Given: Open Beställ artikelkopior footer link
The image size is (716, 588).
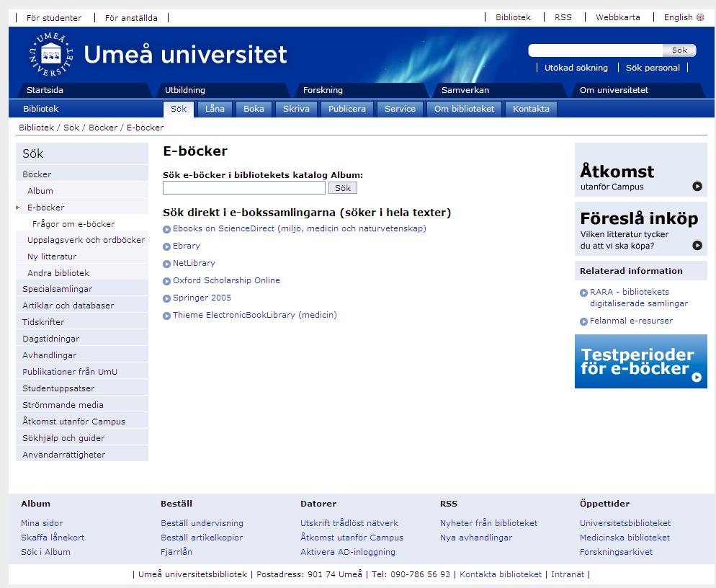Looking at the screenshot, I should tap(202, 538).
